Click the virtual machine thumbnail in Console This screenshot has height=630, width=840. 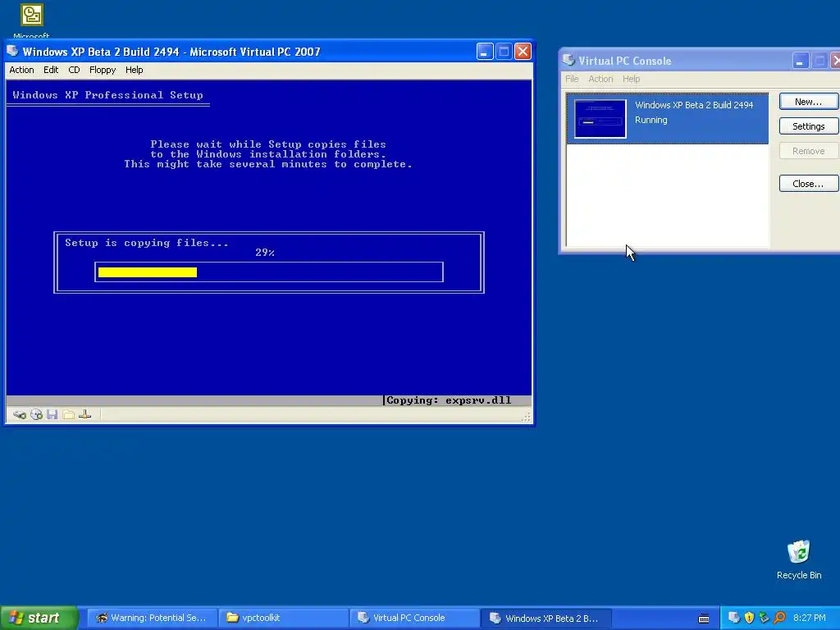(600, 118)
